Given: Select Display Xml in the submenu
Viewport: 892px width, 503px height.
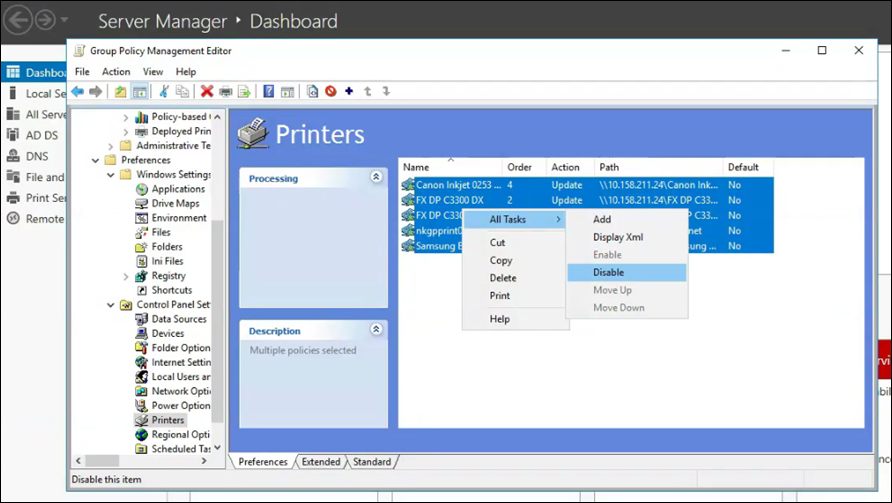Looking at the screenshot, I should tap(617, 237).
